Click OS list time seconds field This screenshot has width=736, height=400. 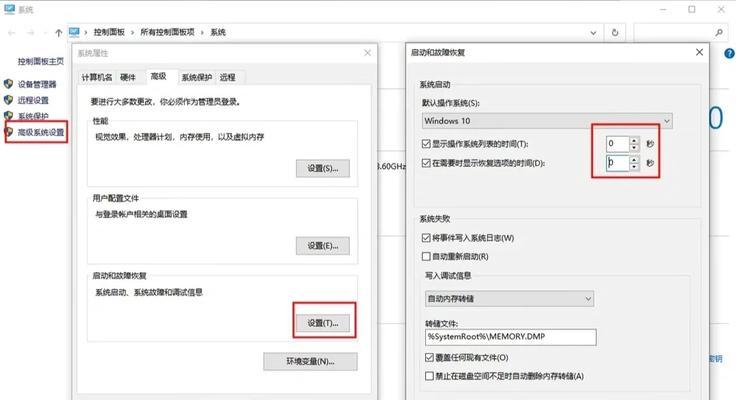tap(617, 144)
